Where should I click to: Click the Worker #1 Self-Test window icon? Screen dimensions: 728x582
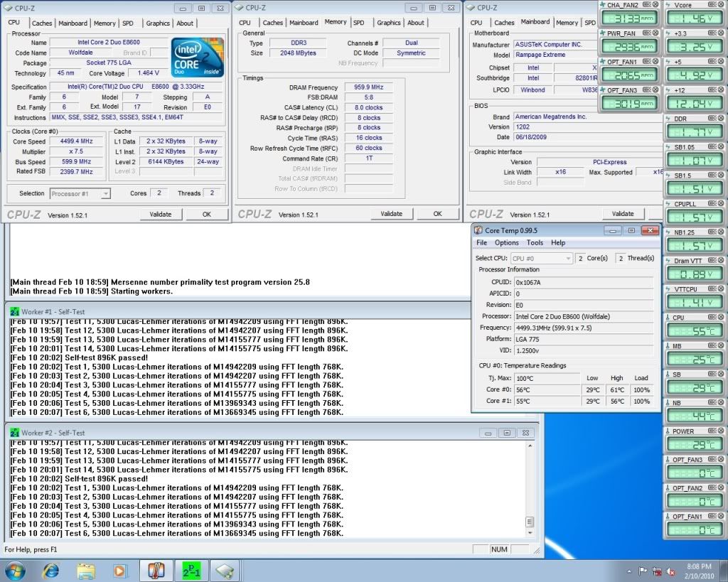coord(14,312)
